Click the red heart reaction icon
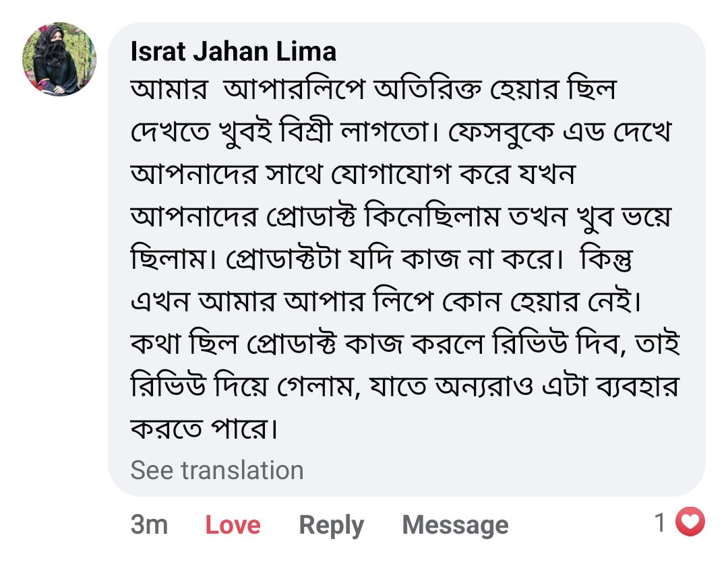 click(x=689, y=522)
